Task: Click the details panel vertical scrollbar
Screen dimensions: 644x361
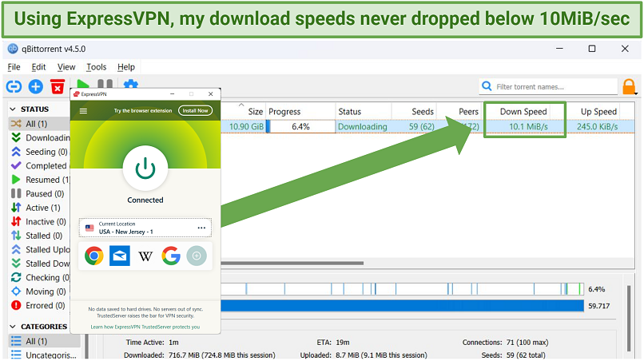Action: coord(628,319)
